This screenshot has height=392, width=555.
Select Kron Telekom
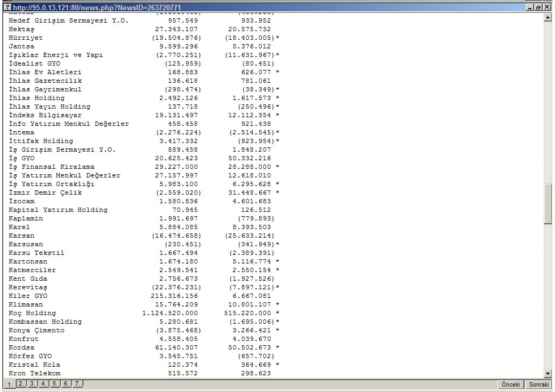[34, 373]
